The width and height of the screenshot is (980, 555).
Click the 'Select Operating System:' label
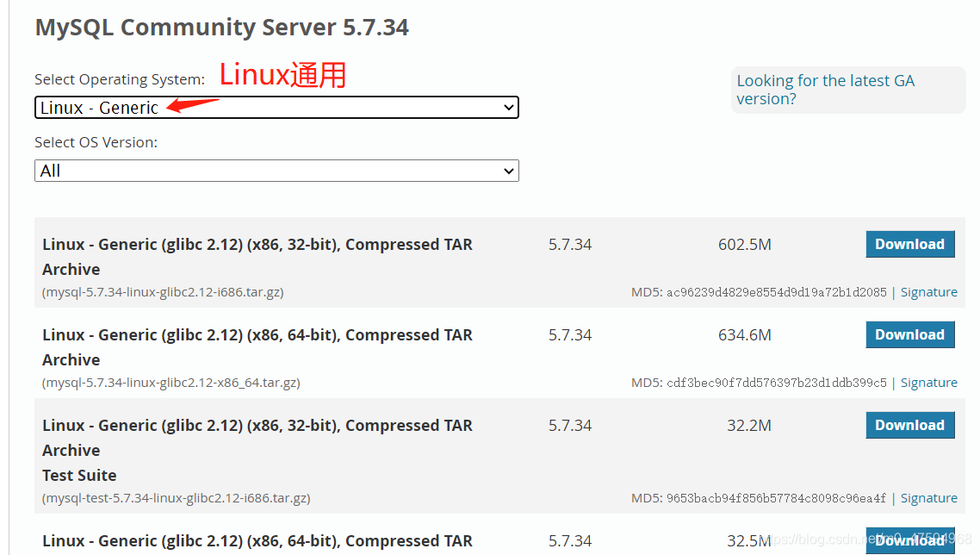(120, 79)
